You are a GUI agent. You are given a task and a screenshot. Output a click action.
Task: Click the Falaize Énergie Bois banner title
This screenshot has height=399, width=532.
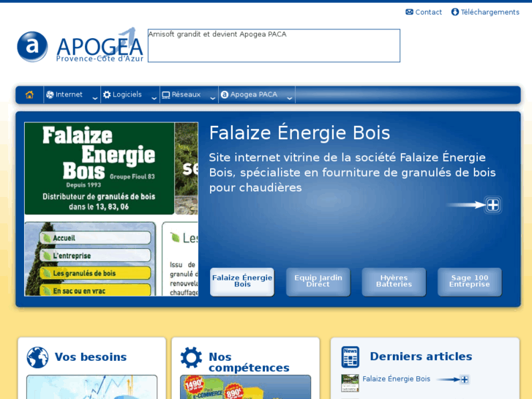click(x=299, y=133)
